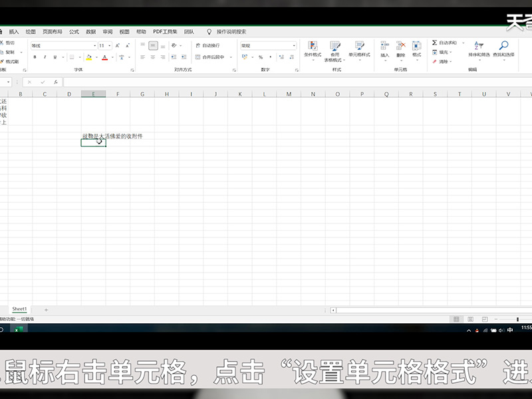Increase decimal places

pyautogui.click(x=281, y=57)
